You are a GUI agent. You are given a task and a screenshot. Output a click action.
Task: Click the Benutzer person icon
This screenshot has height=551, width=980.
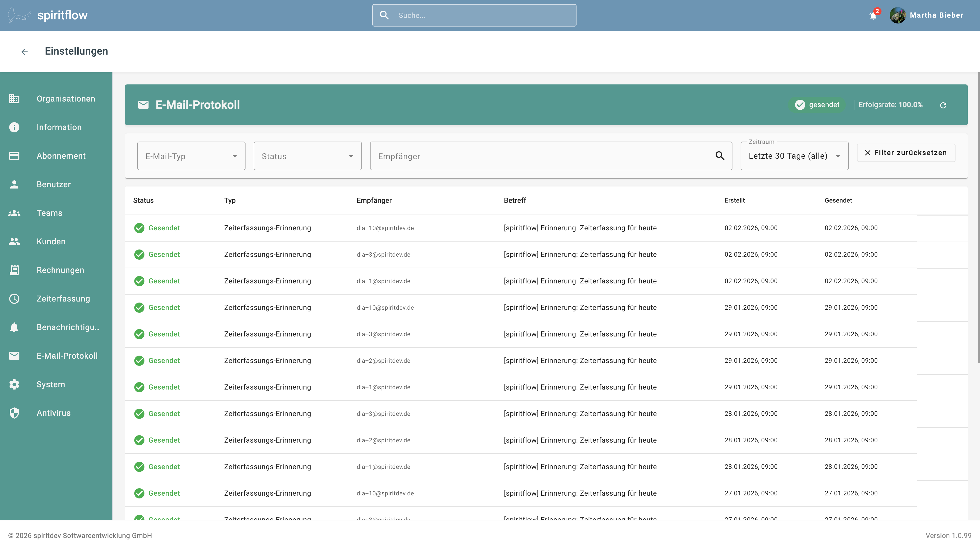(15, 184)
